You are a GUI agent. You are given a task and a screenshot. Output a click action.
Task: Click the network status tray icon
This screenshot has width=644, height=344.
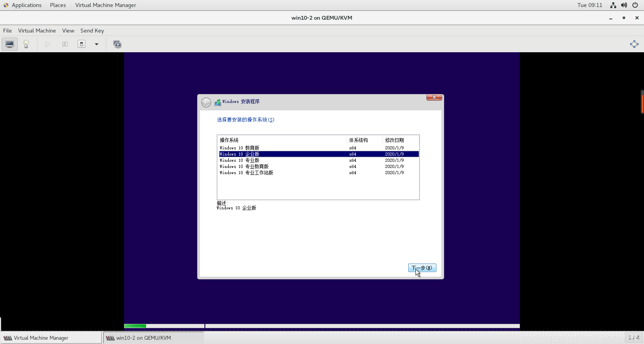point(613,5)
